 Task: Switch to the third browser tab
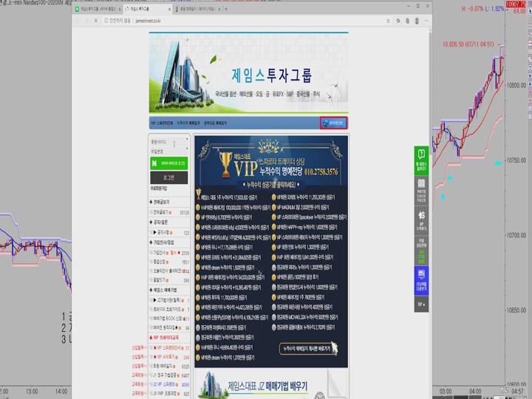pyautogui.click(x=198, y=9)
